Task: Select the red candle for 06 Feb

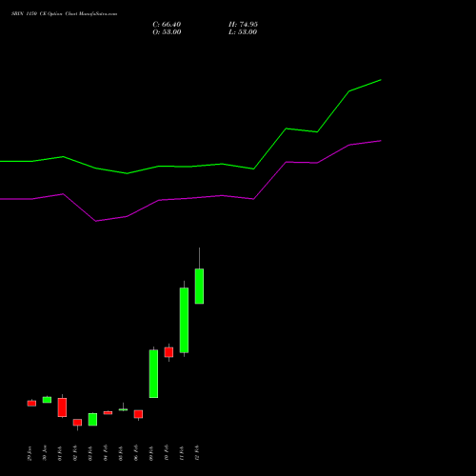Action: coord(138,414)
